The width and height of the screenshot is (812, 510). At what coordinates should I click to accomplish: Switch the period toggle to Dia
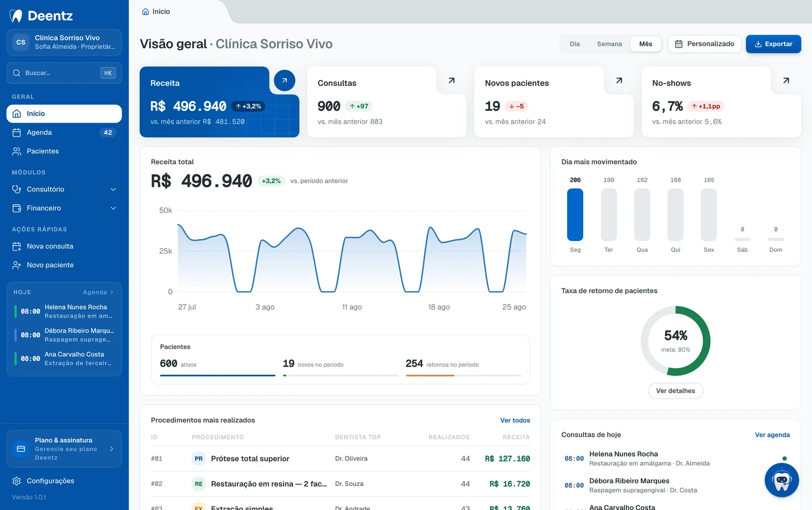pos(575,44)
